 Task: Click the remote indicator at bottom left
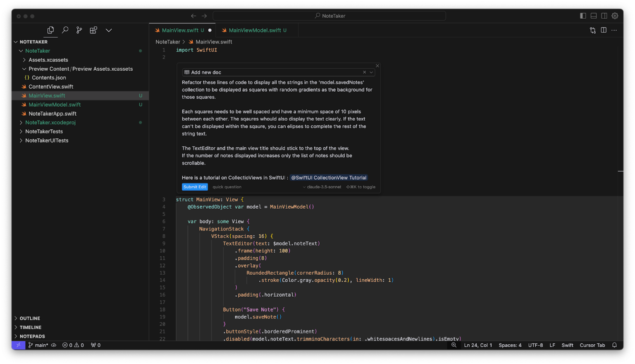[18, 345]
